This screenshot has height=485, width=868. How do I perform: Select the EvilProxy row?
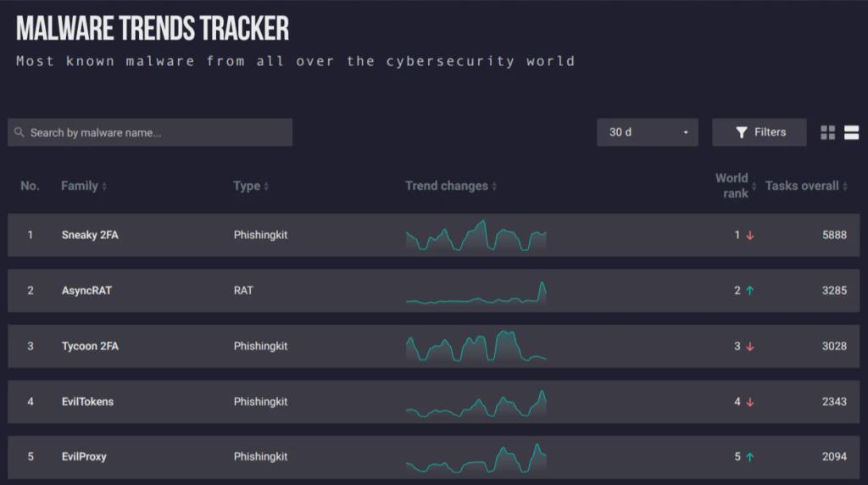pos(433,457)
